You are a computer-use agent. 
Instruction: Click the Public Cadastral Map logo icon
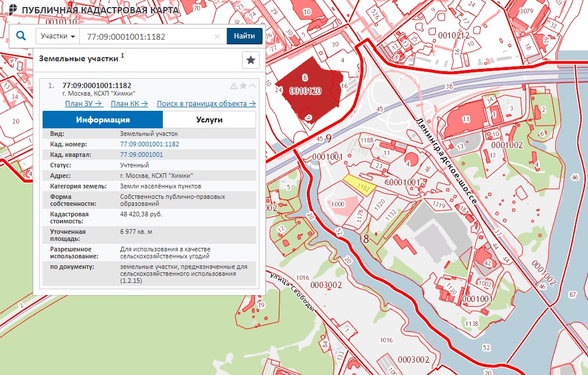pyautogui.click(x=12, y=9)
